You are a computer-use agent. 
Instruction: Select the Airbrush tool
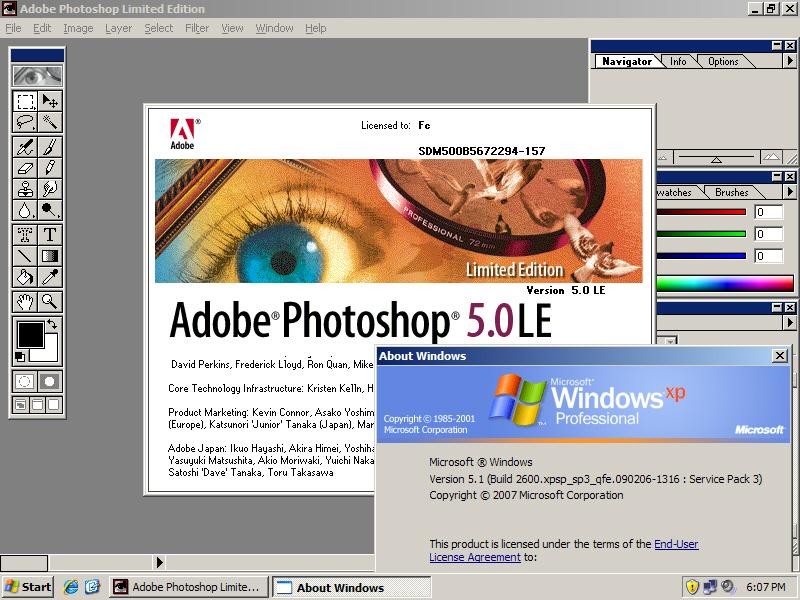point(25,147)
